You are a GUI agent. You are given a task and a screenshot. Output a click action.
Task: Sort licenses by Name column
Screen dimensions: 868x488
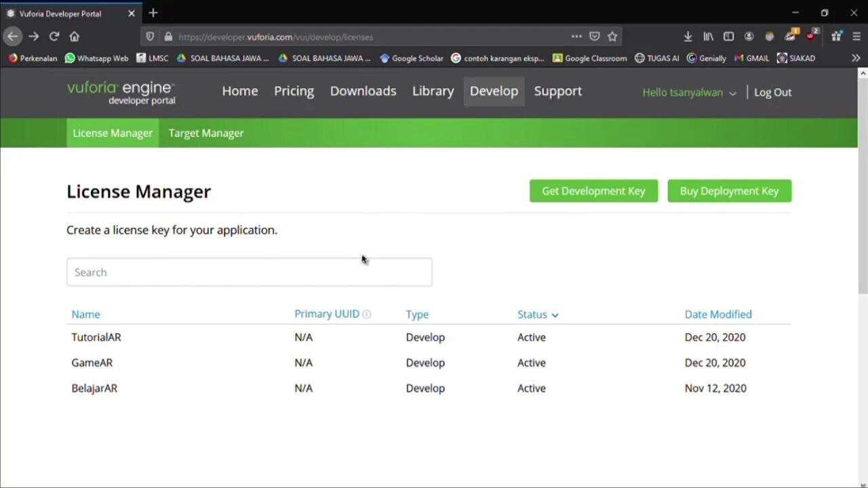pyautogui.click(x=85, y=314)
